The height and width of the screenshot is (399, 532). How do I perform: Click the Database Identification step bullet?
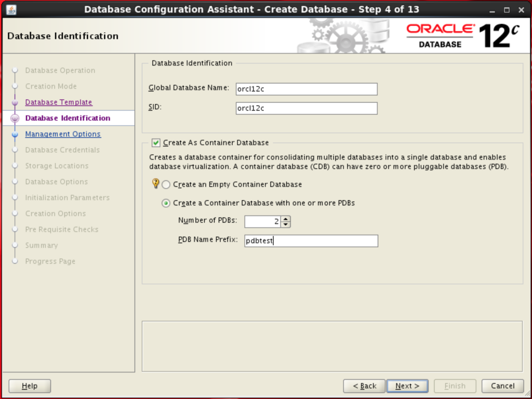[x=15, y=118]
